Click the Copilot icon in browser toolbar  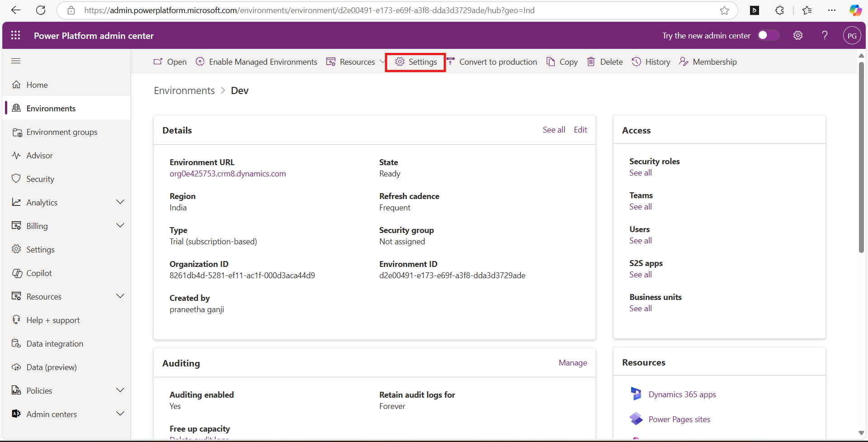855,10
